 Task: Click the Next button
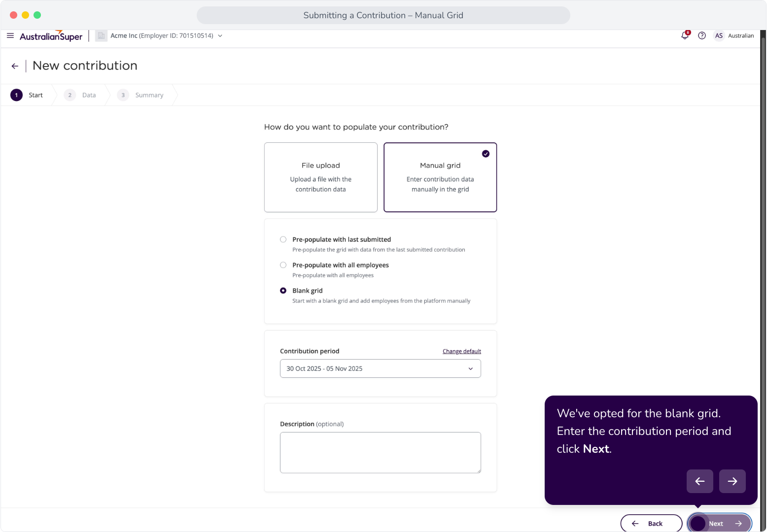[x=720, y=523]
